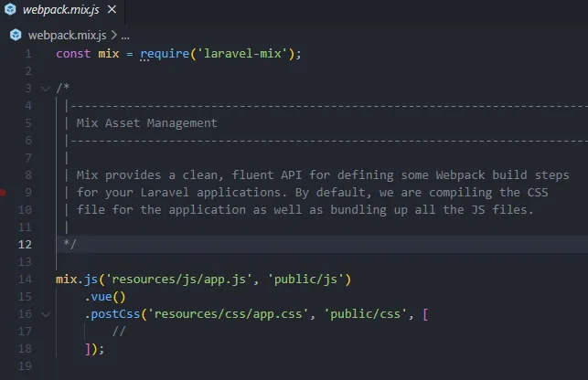588x380 pixels.
Task: Click line number 14 in the gutter
Action: [x=25, y=279]
